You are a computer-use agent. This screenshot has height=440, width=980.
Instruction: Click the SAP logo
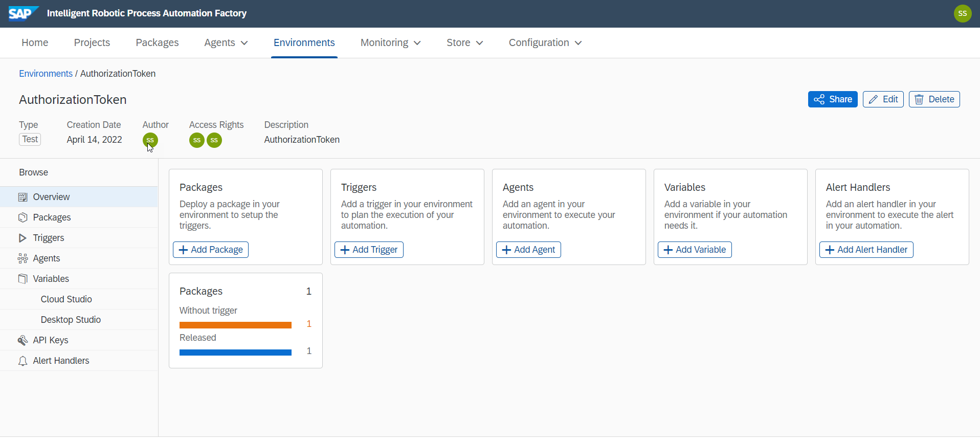[24, 13]
